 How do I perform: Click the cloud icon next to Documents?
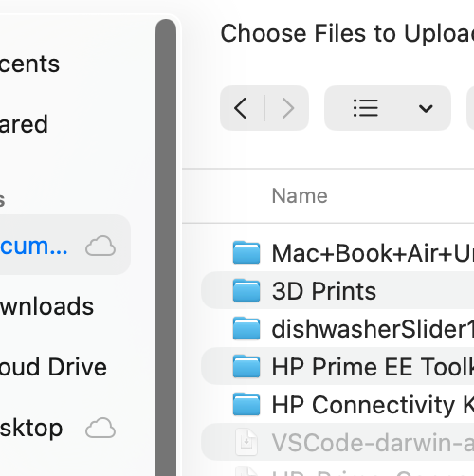pyautogui.click(x=100, y=246)
